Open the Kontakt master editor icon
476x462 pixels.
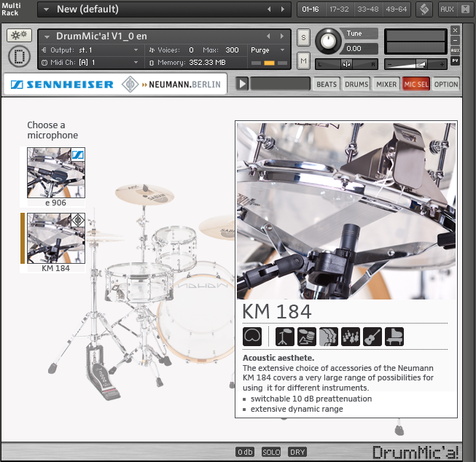pyautogui.click(x=424, y=9)
